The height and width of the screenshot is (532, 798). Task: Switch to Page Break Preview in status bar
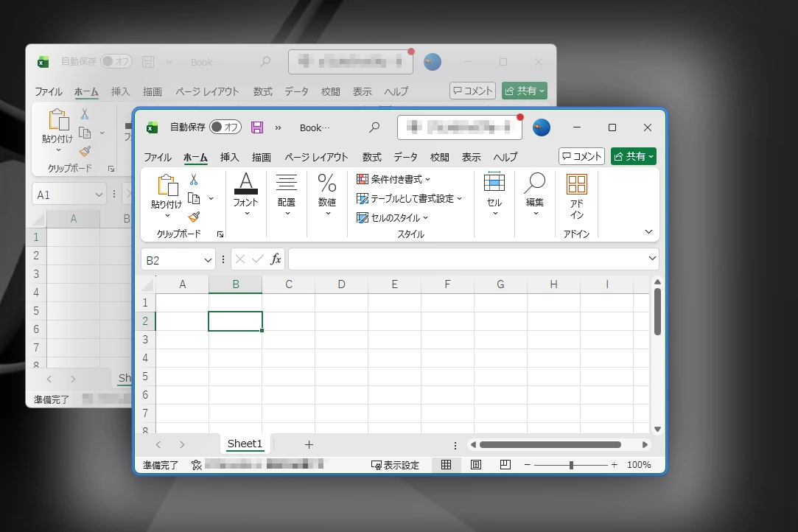[x=505, y=464]
